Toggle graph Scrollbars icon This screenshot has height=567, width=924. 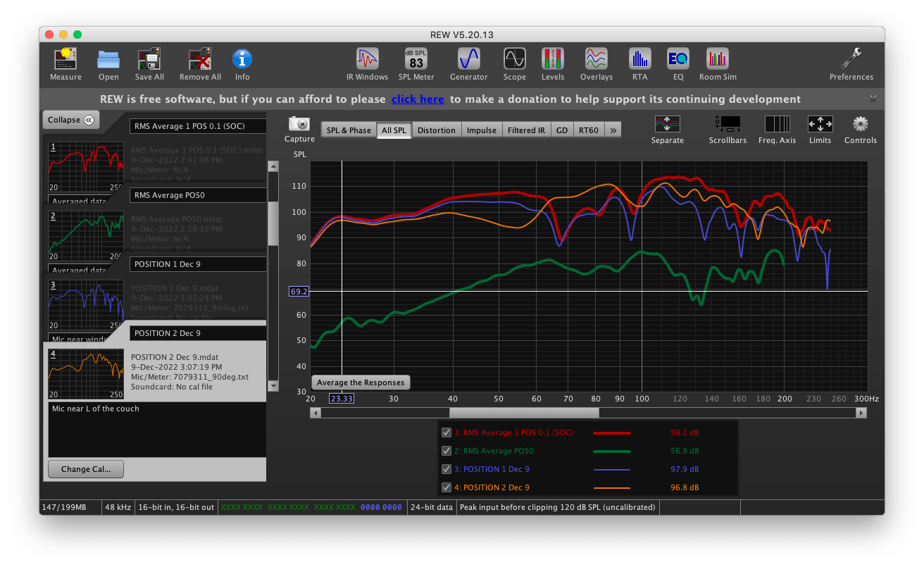(728, 124)
